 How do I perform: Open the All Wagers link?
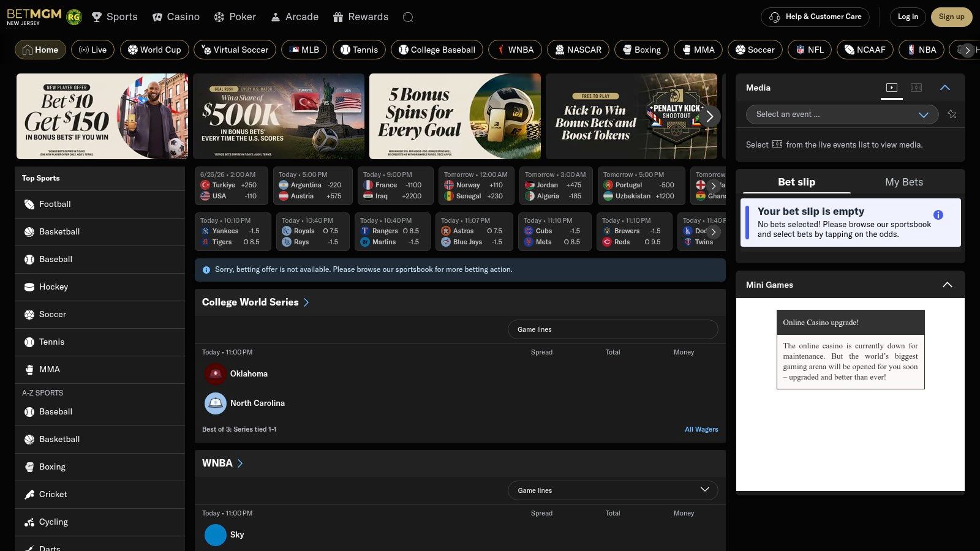[x=701, y=429]
